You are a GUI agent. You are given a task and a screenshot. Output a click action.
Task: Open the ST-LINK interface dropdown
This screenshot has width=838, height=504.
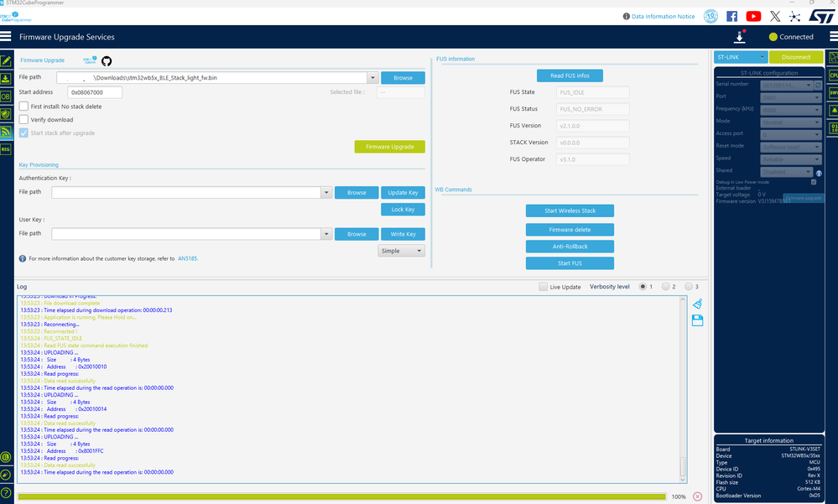pyautogui.click(x=741, y=57)
